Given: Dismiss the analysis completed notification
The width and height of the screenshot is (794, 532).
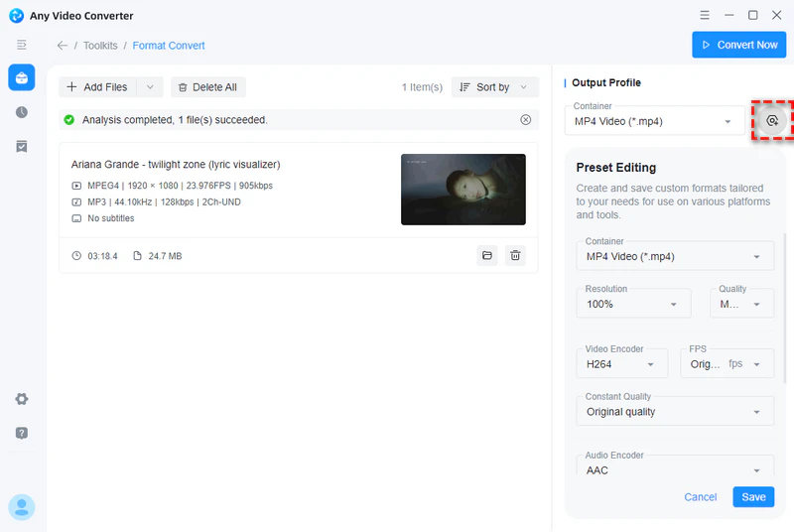Looking at the screenshot, I should coord(526,120).
